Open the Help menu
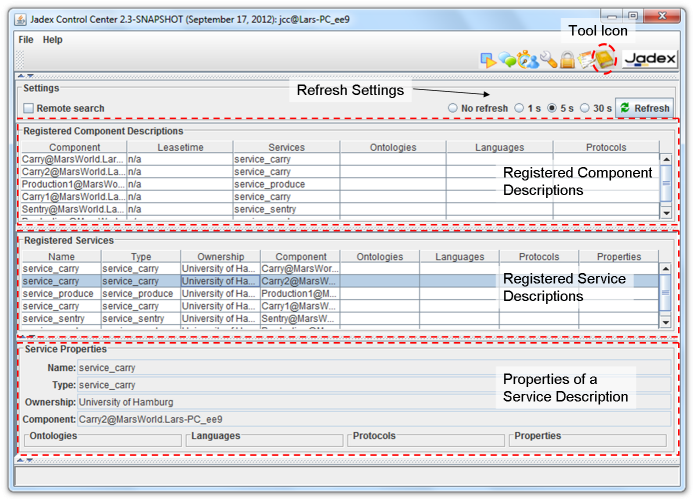 52,40
